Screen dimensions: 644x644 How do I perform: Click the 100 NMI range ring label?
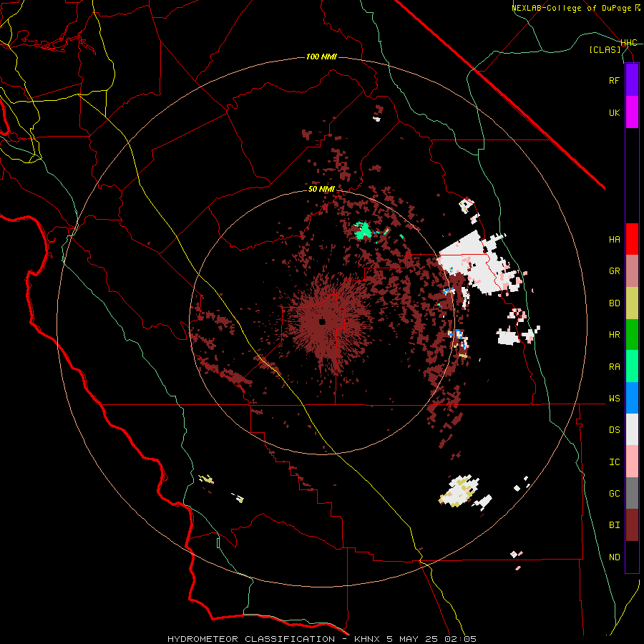[x=321, y=57]
